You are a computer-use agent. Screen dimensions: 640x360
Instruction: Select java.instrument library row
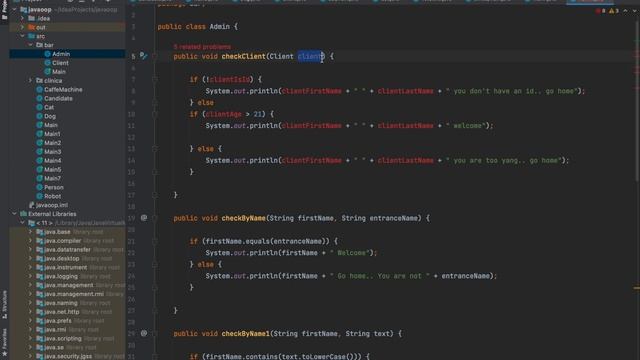click(67, 267)
